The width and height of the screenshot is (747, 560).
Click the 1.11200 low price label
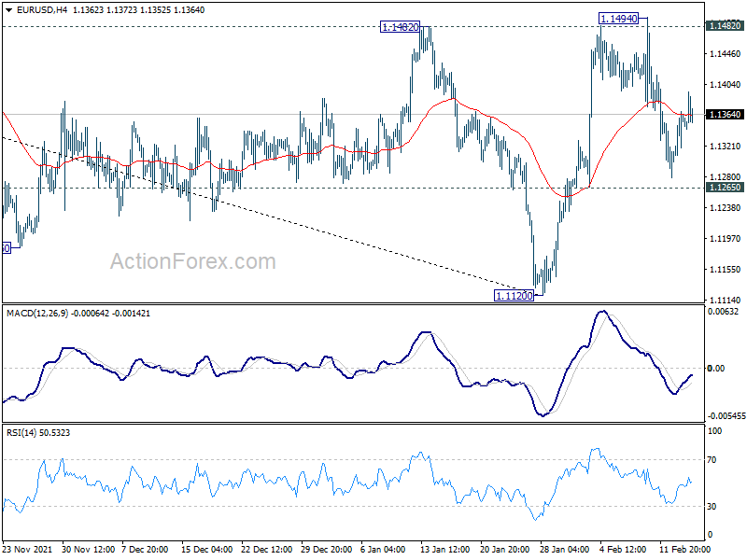tap(514, 296)
